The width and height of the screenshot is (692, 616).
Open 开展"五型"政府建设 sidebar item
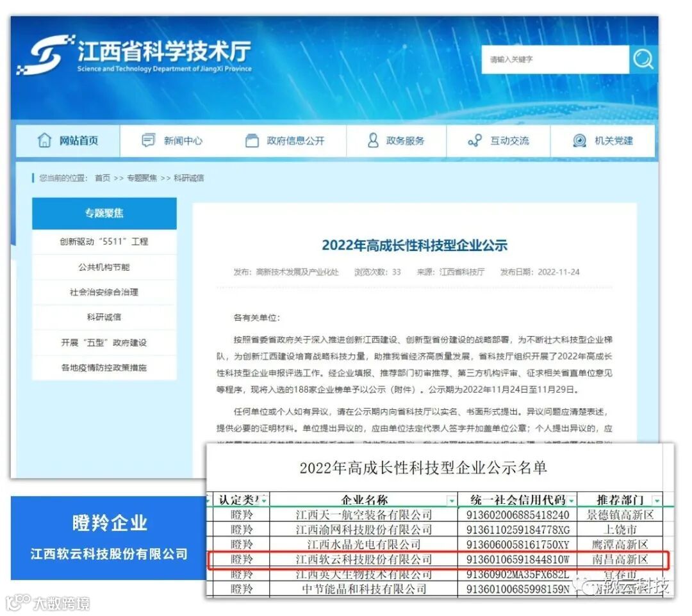pos(104,343)
